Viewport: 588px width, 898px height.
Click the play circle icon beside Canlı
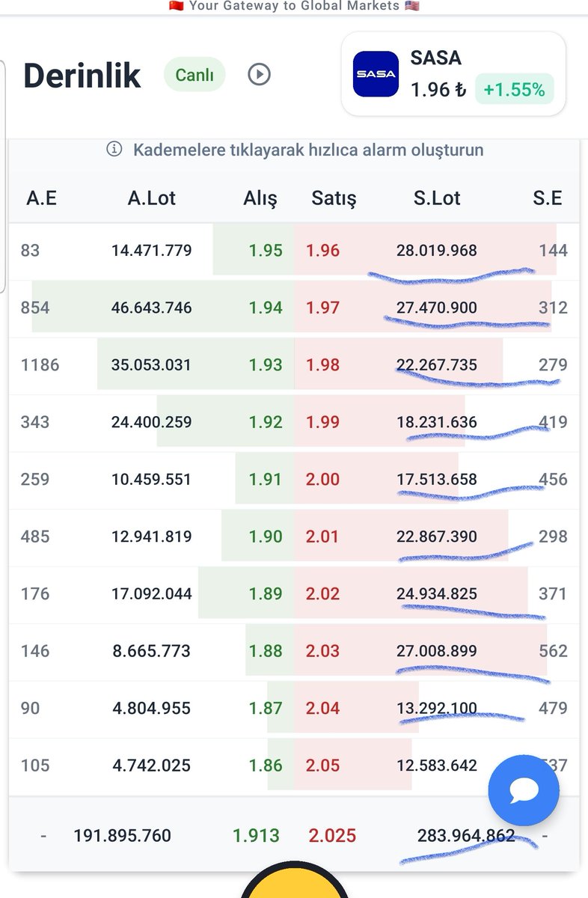pos(259,75)
